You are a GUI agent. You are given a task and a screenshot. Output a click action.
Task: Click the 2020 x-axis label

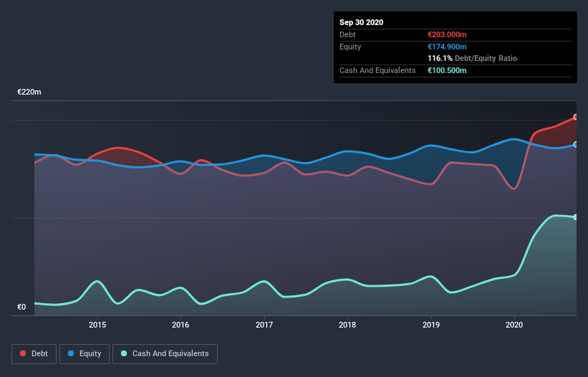514,325
